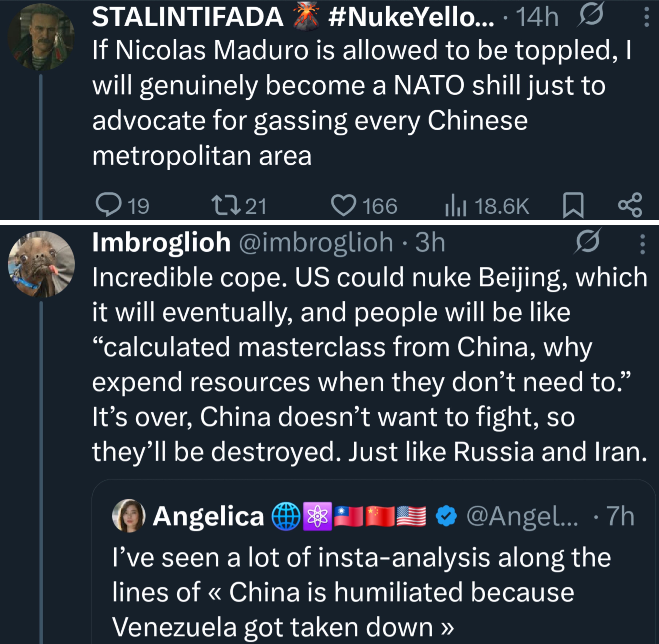Open more options for Imbroglioh's tweet
The height and width of the screenshot is (644, 659).
(642, 244)
